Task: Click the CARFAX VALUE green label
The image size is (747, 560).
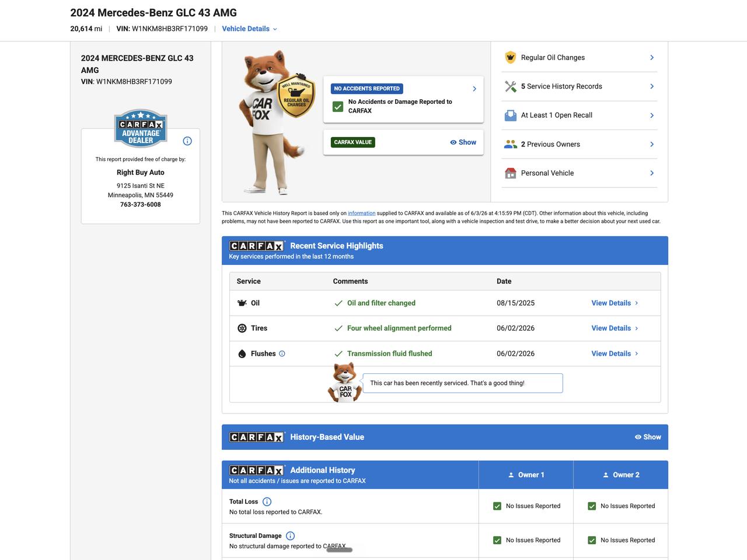Action: 353,142
